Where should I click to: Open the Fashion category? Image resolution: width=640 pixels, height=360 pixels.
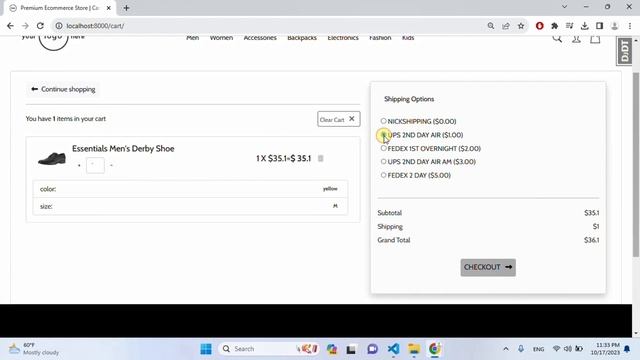(x=380, y=38)
